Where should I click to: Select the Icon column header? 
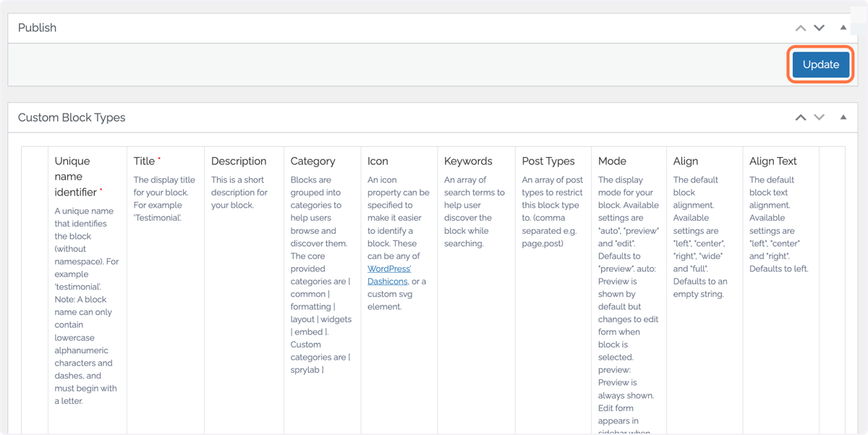coord(378,161)
